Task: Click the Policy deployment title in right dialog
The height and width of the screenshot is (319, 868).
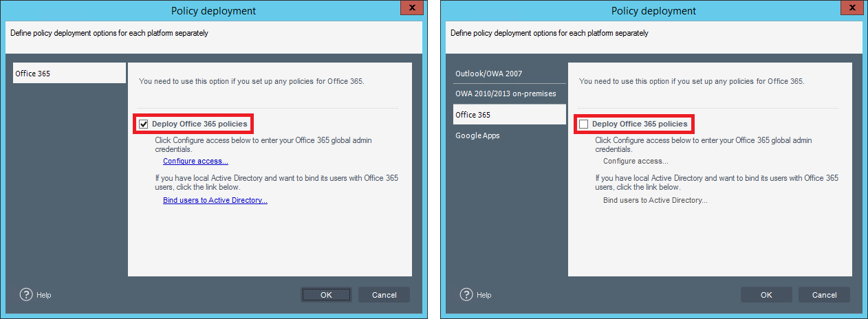Action: click(653, 11)
